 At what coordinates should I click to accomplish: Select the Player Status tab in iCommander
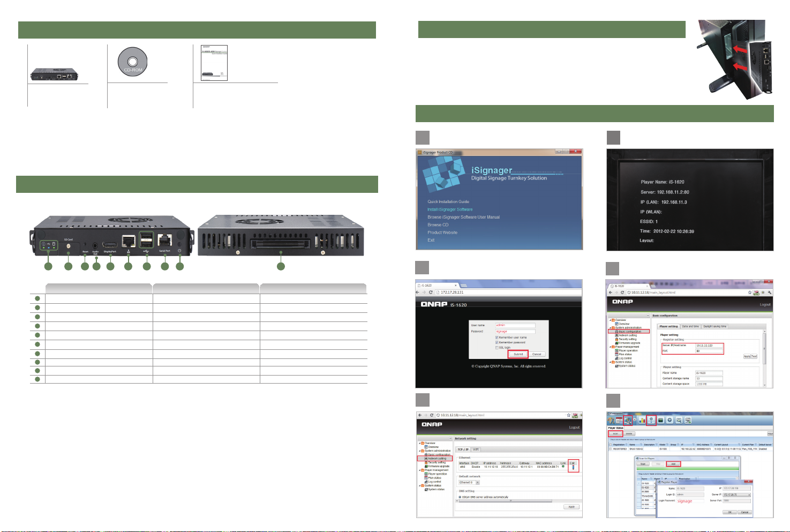pyautogui.click(x=616, y=428)
